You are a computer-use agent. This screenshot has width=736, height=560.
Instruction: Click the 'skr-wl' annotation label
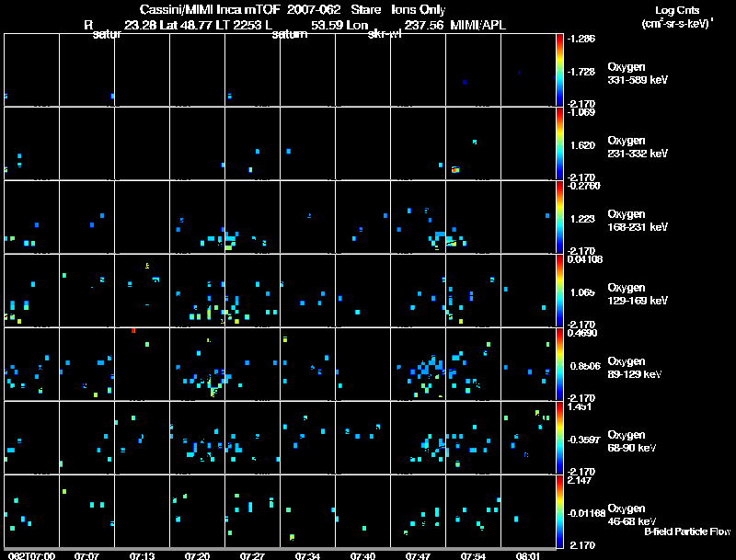point(385,34)
